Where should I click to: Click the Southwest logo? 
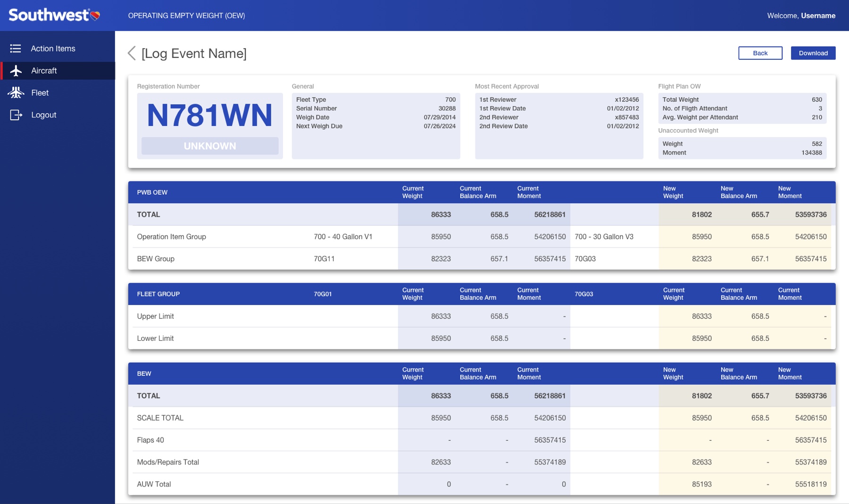[x=54, y=15]
